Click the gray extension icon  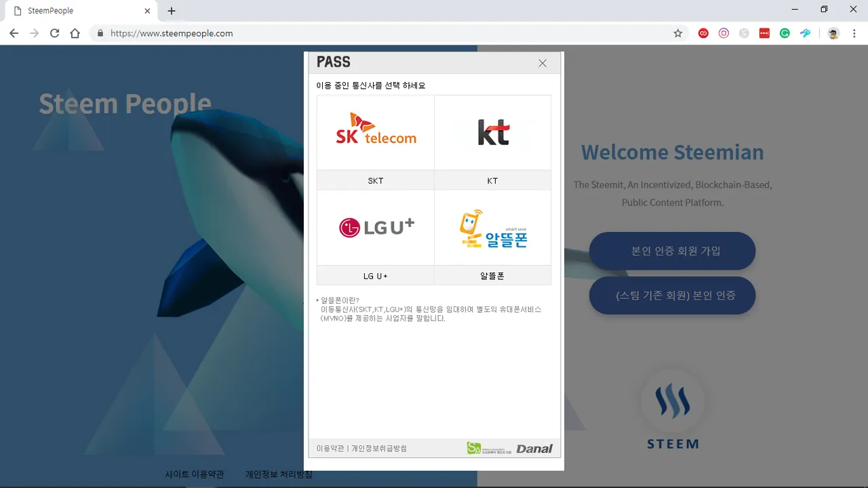coord(744,33)
